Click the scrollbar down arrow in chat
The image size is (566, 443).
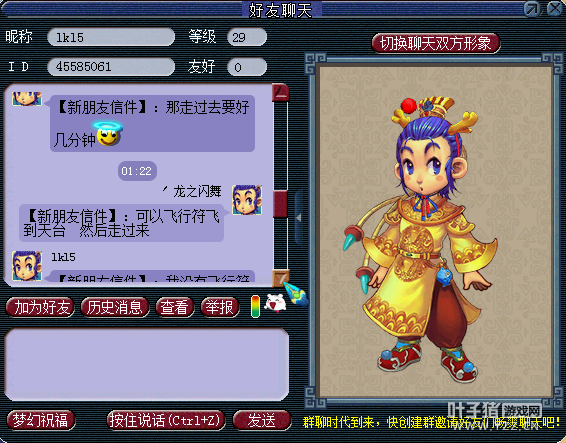pos(281,277)
